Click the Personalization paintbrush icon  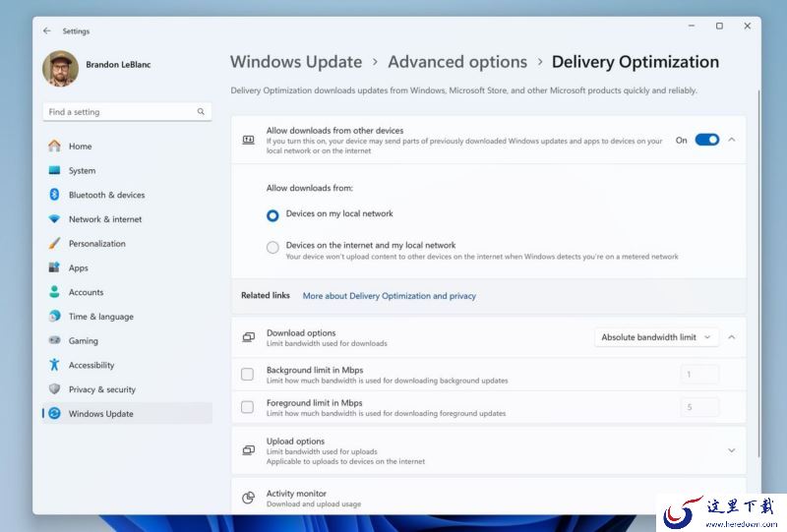point(54,244)
